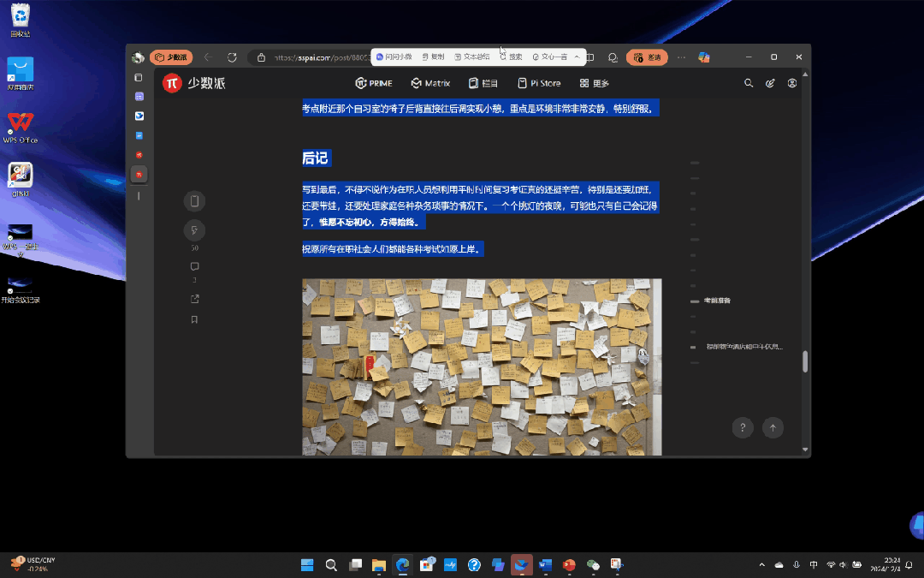
Task: Click the search magnifier on the 少数派 header
Action: (749, 83)
